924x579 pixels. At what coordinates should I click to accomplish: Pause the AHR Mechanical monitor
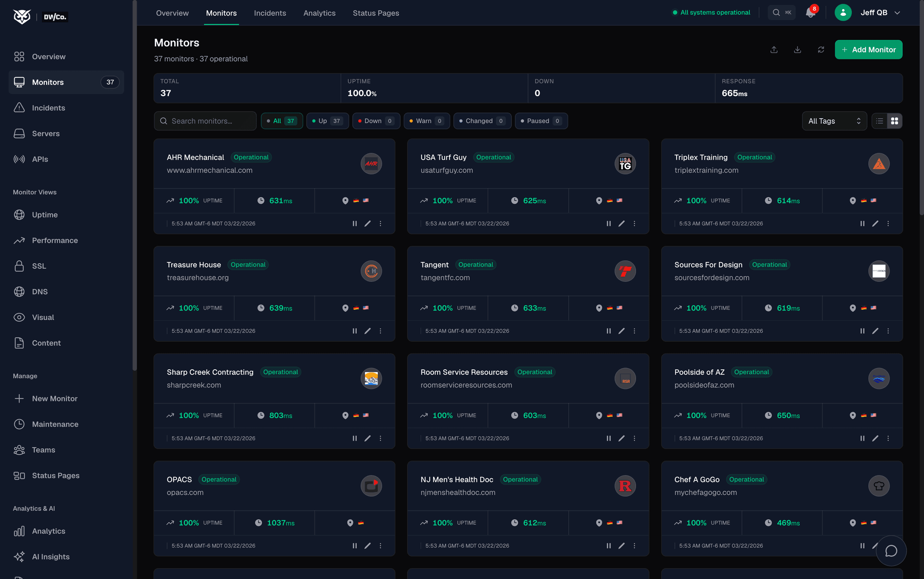click(x=355, y=223)
